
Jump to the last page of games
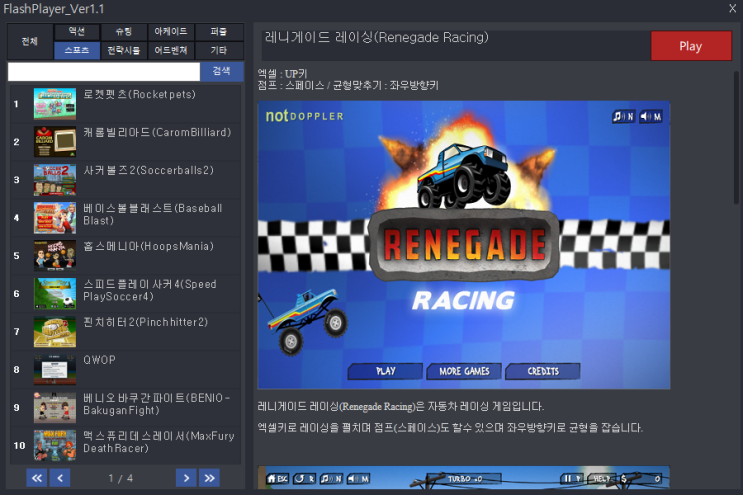point(209,478)
